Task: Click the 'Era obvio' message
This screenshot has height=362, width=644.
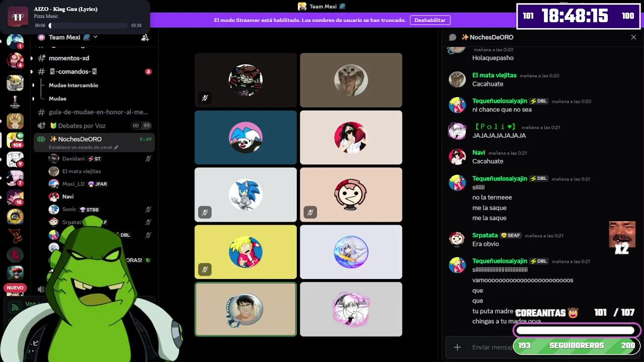Action: pos(486,244)
